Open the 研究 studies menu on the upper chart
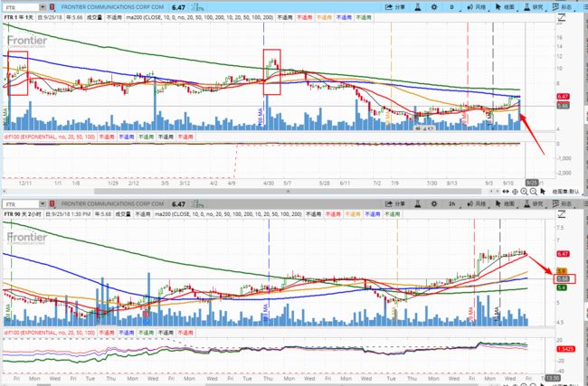Viewport: 588px width, 386px height. [x=534, y=7]
